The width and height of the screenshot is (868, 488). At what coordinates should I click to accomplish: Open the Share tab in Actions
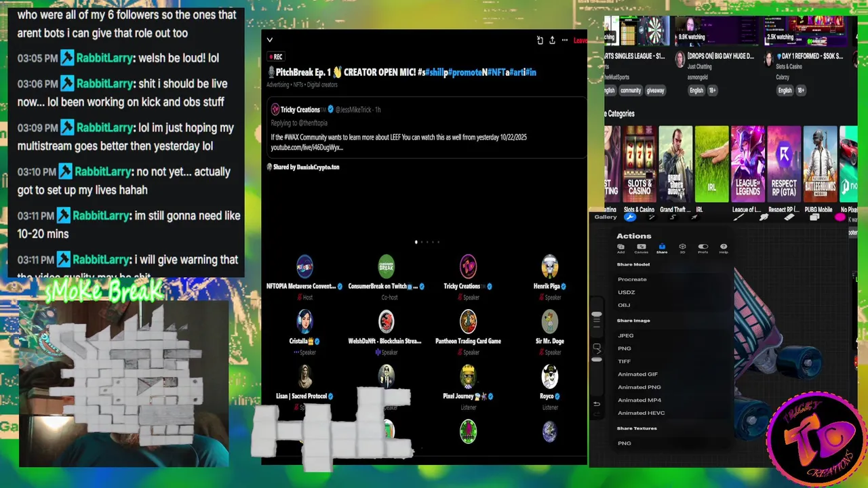point(662,248)
